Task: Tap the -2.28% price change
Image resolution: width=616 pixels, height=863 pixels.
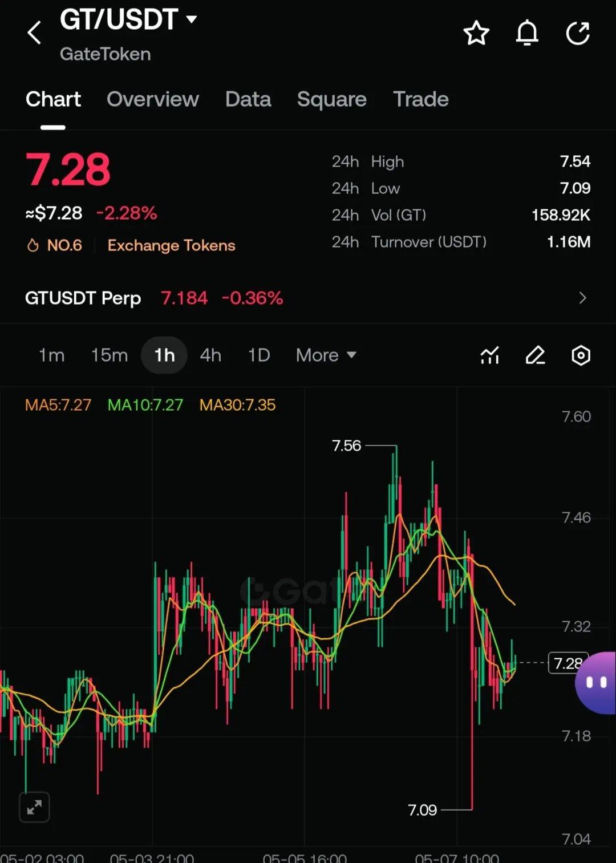Action: coord(127,213)
